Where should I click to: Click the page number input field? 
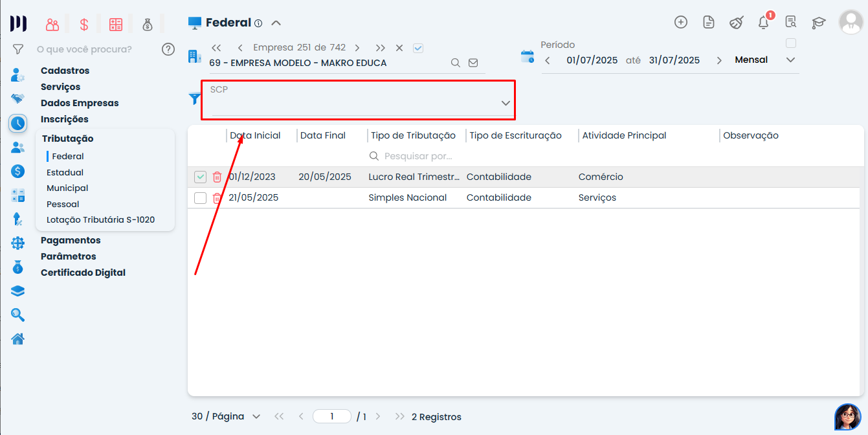(331, 416)
